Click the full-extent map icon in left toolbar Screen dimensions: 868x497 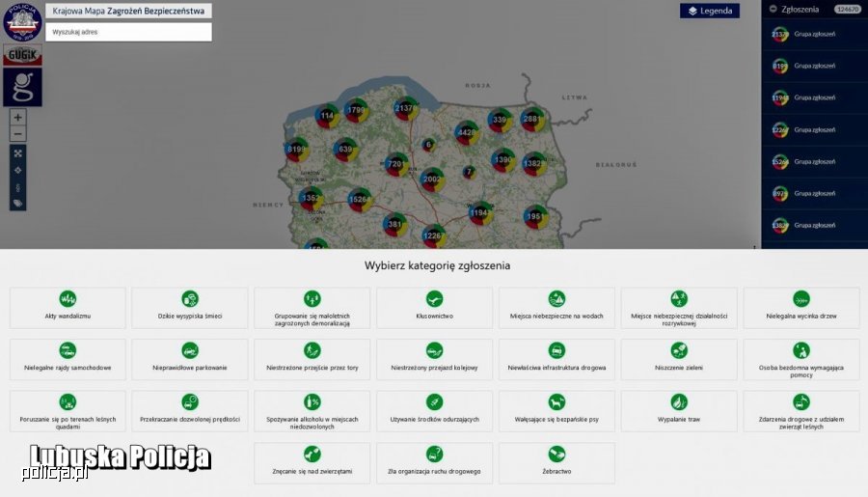click(17, 152)
